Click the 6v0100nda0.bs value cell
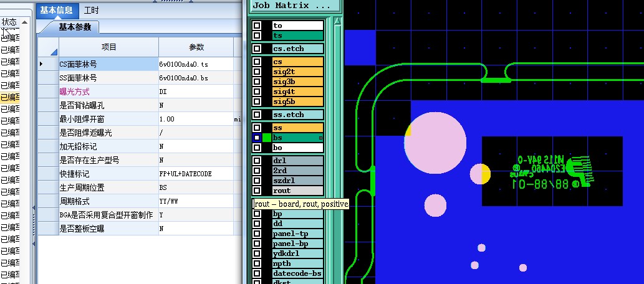Screen dimensions: 644x284 coord(196,78)
